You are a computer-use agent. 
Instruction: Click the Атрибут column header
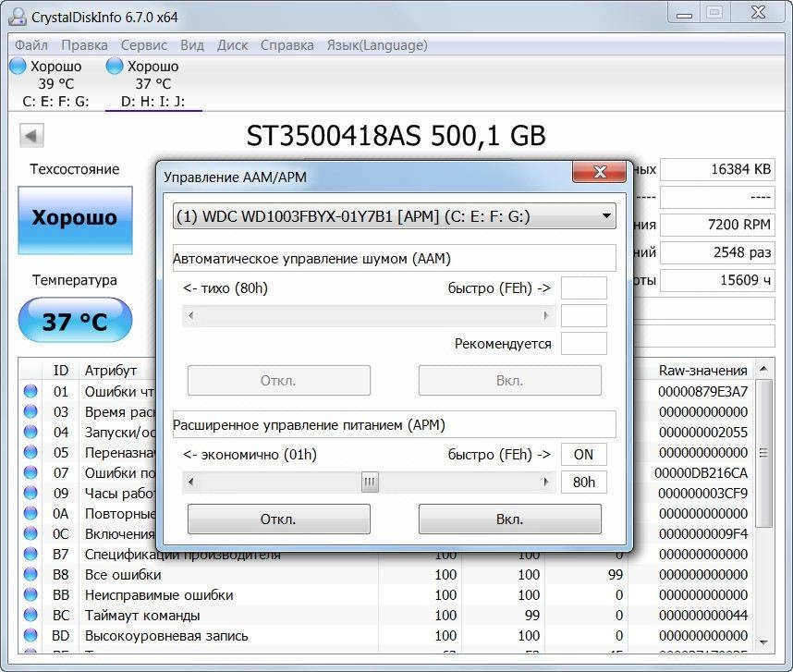point(110,370)
